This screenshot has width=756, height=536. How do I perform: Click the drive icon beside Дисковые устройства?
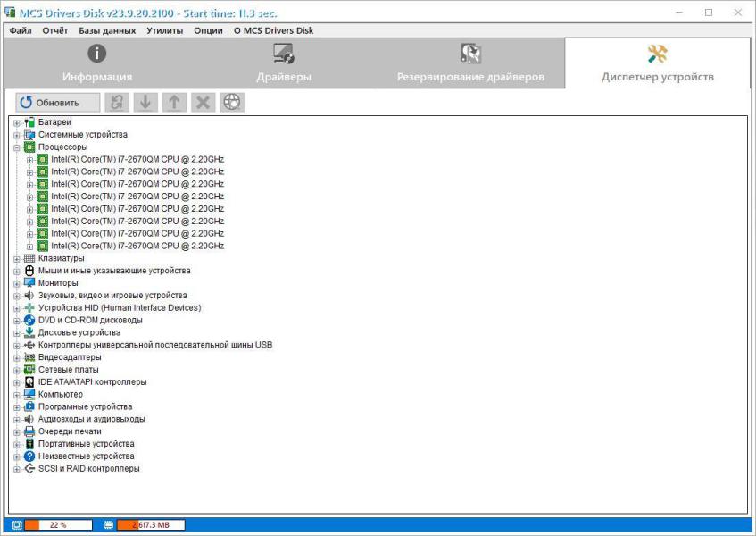click(x=29, y=332)
